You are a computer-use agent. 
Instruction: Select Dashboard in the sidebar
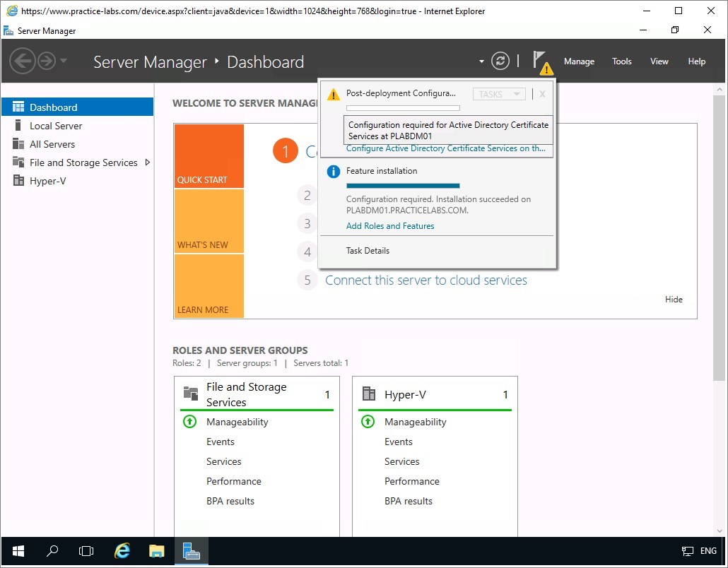click(78, 107)
